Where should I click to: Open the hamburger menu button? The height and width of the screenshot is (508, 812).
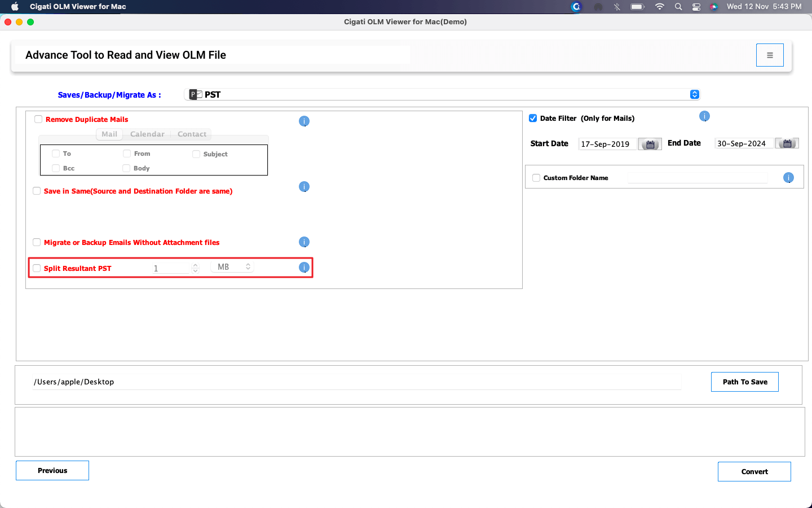coord(770,55)
